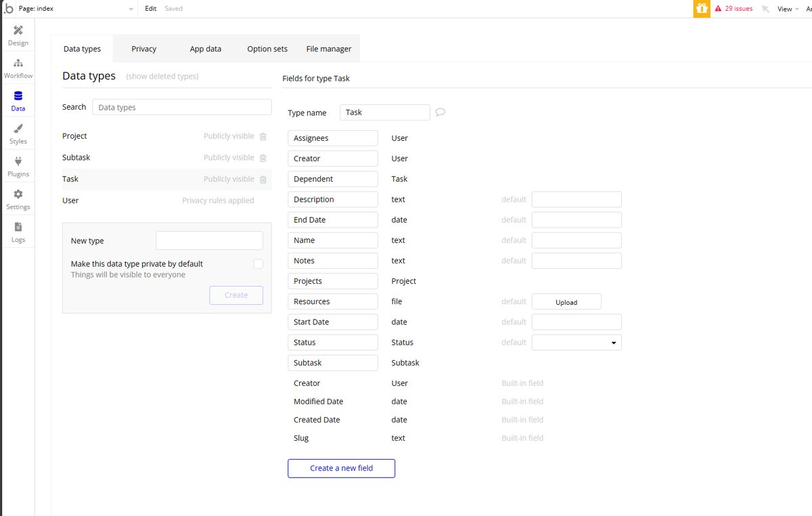
Task: Edit the Subtask field name box
Action: [333, 362]
